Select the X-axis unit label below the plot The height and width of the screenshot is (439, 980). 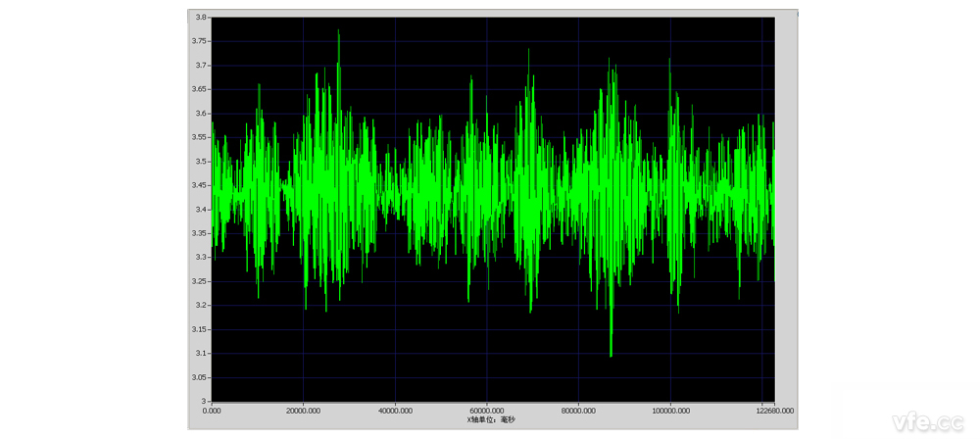(492, 419)
